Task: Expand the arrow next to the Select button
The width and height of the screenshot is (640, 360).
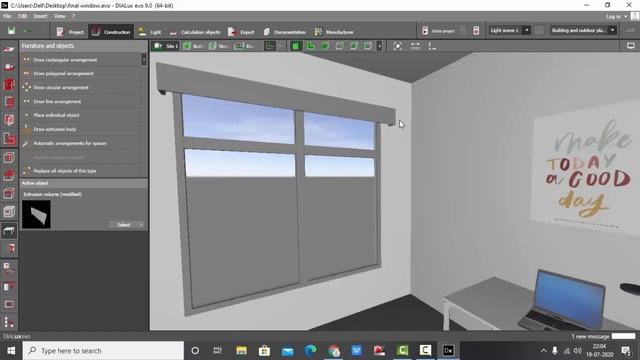Action: pyautogui.click(x=141, y=225)
